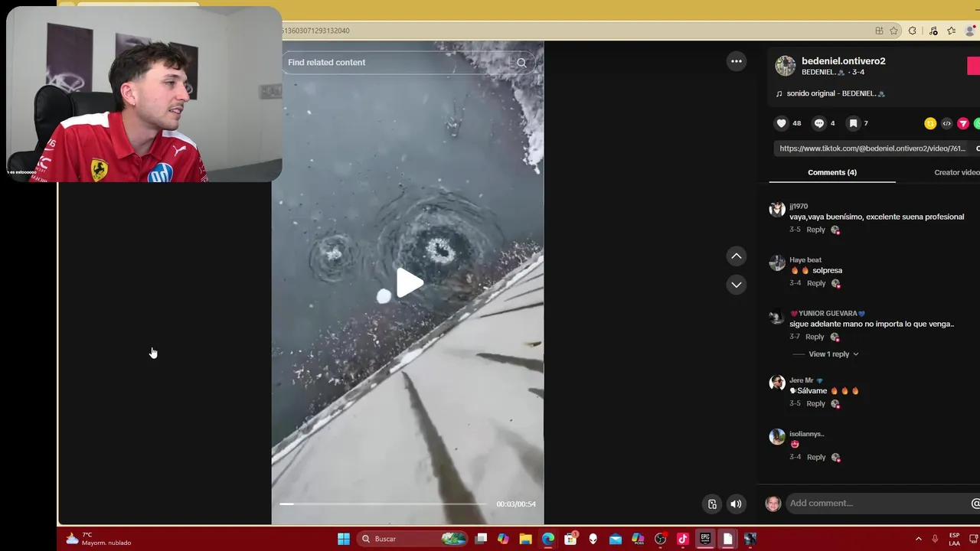The height and width of the screenshot is (551, 980).
Task: Switch to the Creator videos tab
Action: [x=957, y=172]
